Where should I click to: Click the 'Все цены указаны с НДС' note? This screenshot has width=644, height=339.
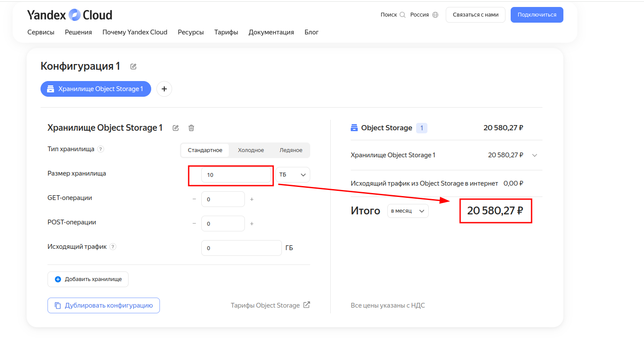click(x=388, y=305)
